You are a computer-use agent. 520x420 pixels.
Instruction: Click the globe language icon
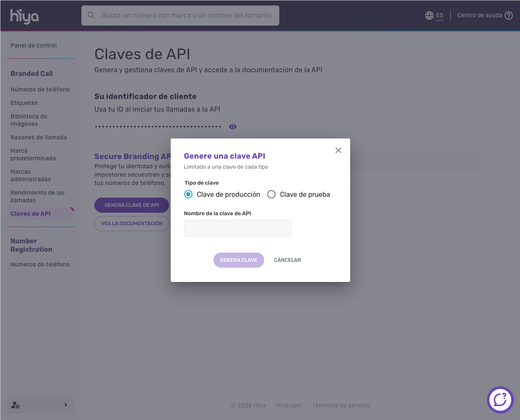point(429,16)
